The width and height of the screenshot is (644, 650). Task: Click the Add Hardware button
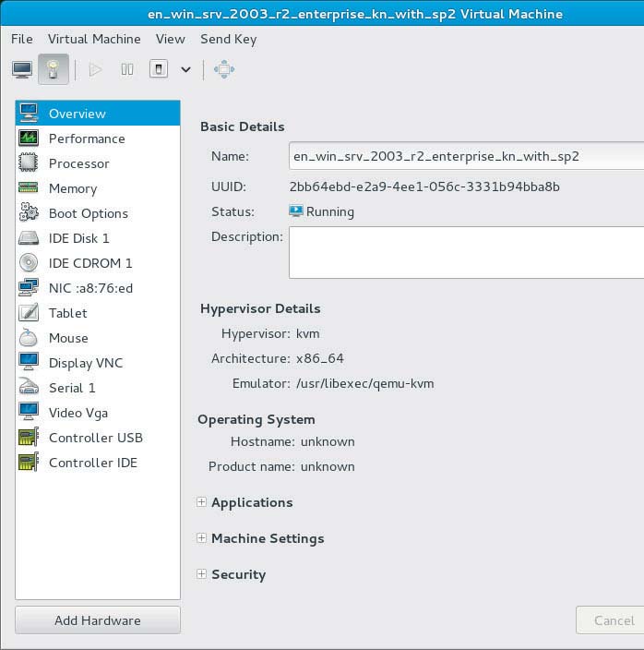(98, 620)
